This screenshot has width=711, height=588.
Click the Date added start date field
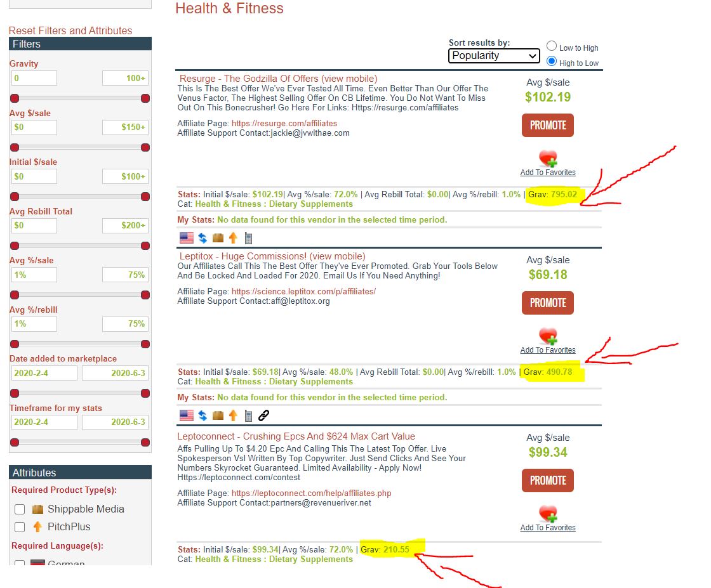coord(44,373)
